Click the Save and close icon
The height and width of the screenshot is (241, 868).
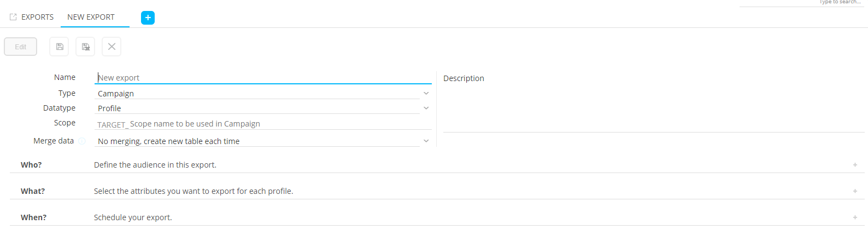pyautogui.click(x=85, y=47)
